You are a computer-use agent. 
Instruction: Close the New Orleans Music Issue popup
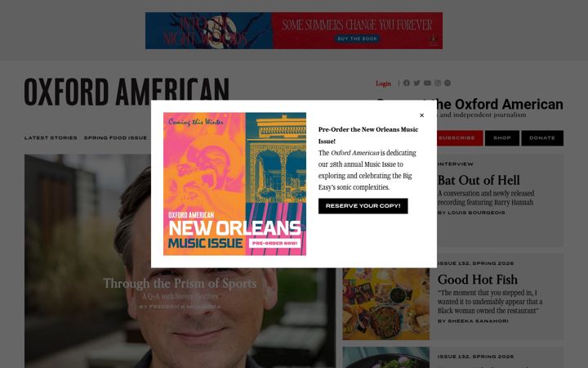(421, 115)
